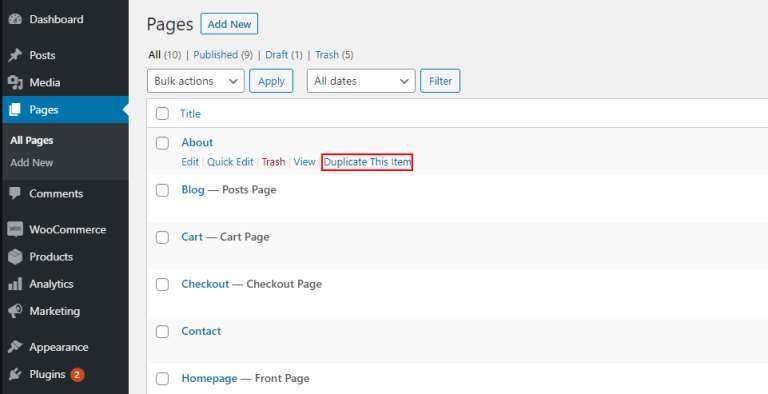Show Draft pages filter link

277,55
